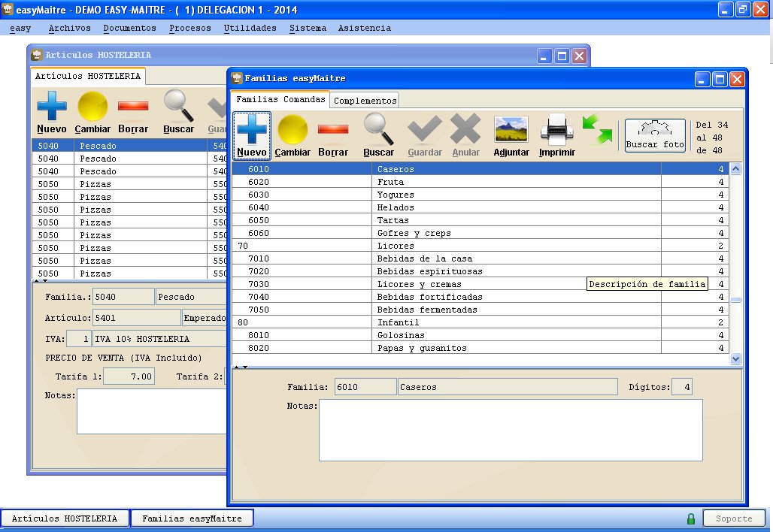Click the Buscar foto button

click(655, 135)
